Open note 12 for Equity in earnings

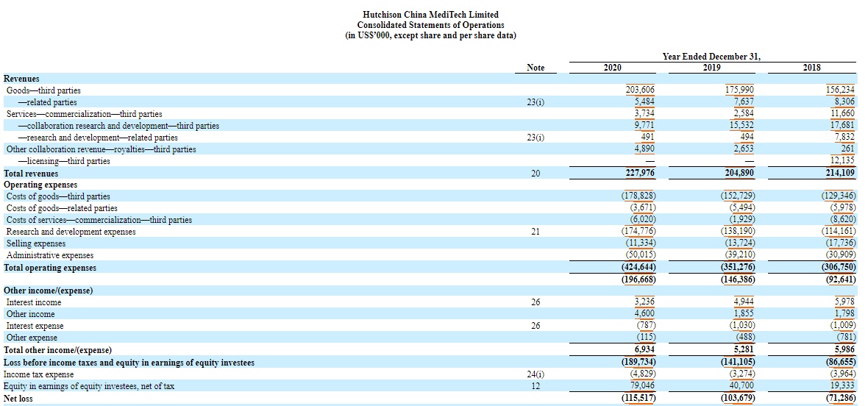(536, 386)
